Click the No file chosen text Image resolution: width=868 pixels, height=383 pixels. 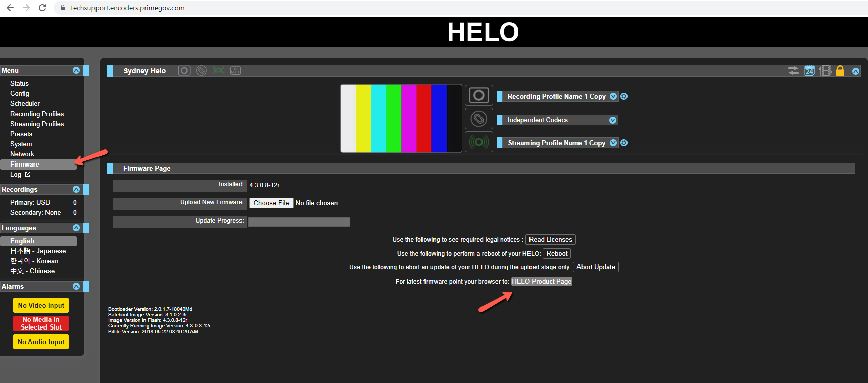tap(317, 203)
